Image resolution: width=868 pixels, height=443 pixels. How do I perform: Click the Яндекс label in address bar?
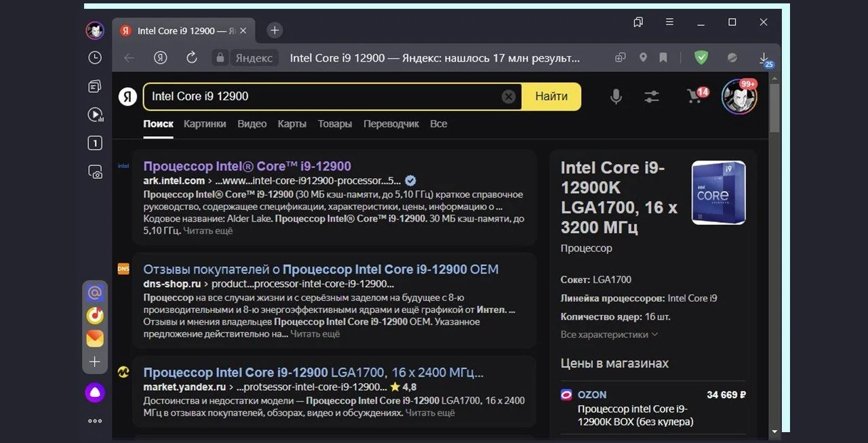click(254, 58)
